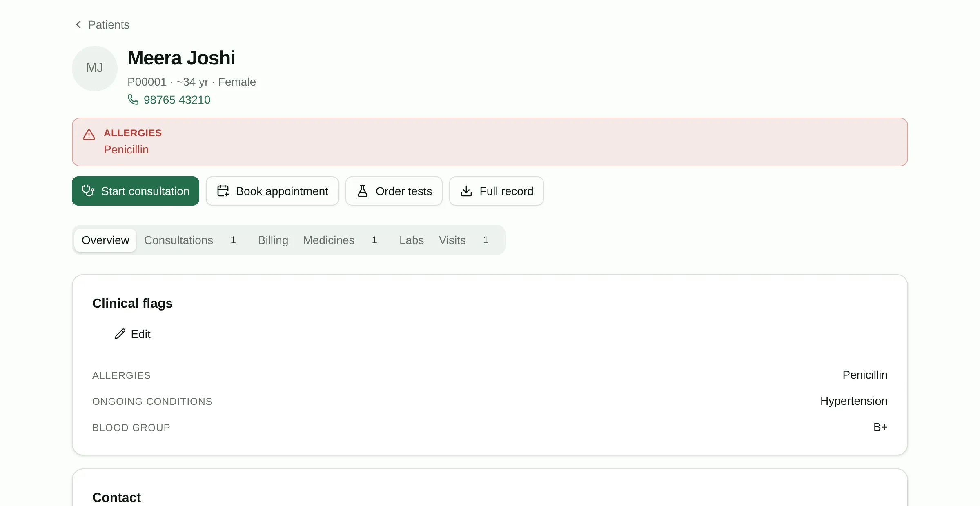Screen dimensions: 980x506
Task: Click the calendar icon in Book appointment
Action: tap(223, 191)
